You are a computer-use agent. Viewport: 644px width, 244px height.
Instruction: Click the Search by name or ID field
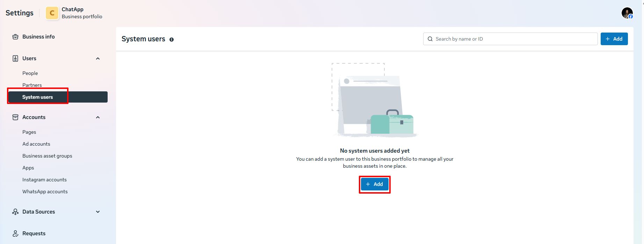coord(510,39)
